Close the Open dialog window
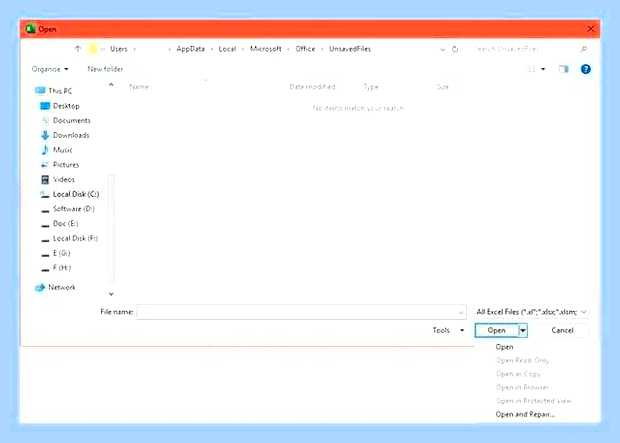 click(x=590, y=29)
